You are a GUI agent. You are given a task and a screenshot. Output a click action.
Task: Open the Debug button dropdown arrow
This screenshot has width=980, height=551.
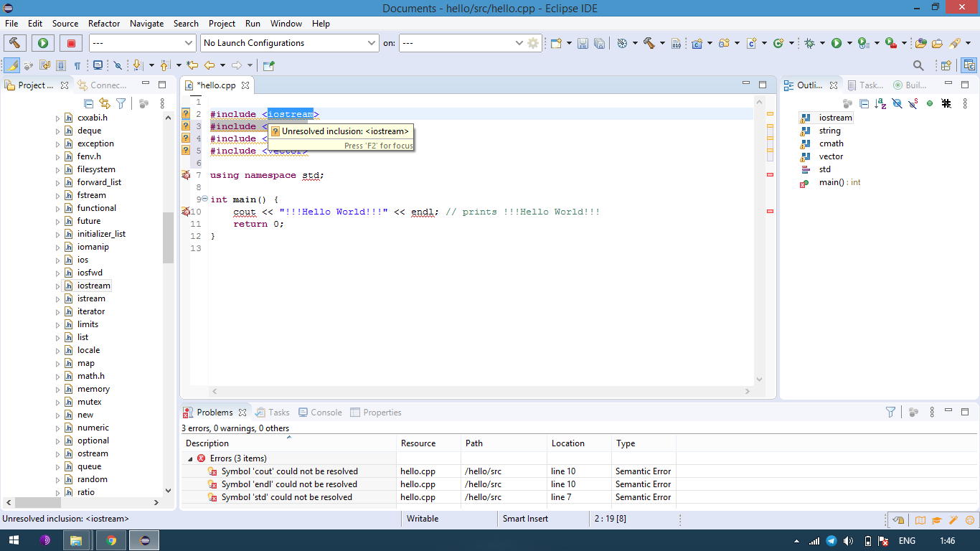(822, 43)
